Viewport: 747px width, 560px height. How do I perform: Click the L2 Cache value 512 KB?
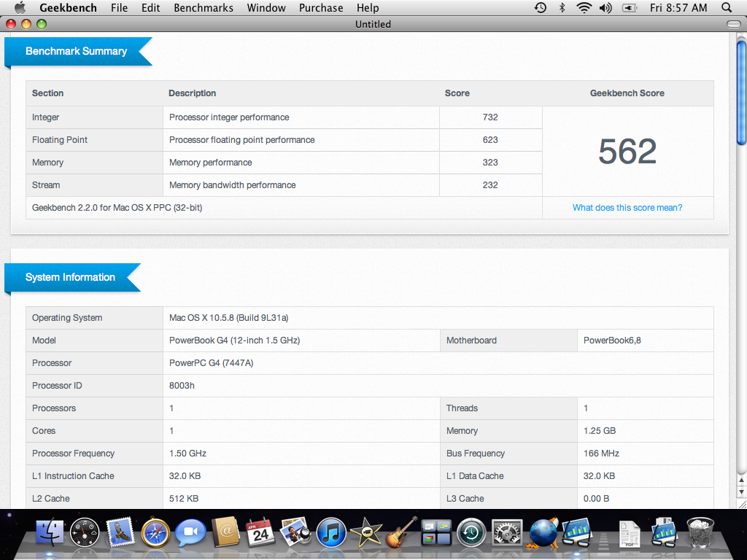[184, 499]
